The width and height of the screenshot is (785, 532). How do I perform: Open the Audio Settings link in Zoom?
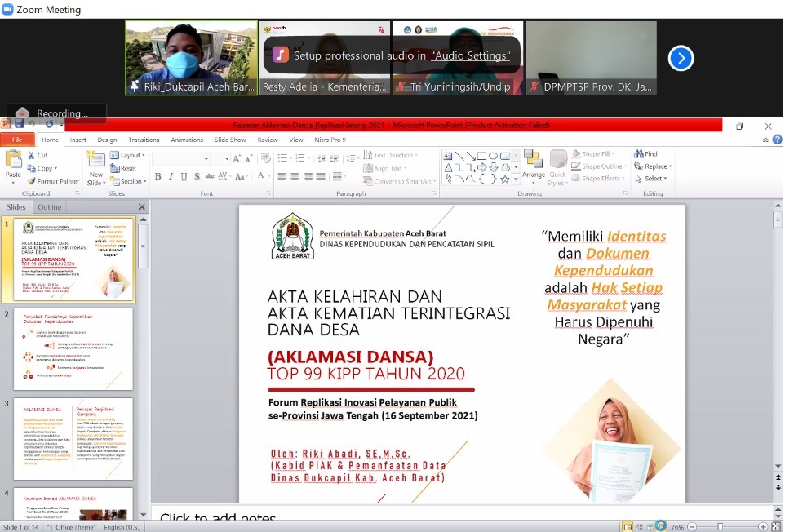470,55
